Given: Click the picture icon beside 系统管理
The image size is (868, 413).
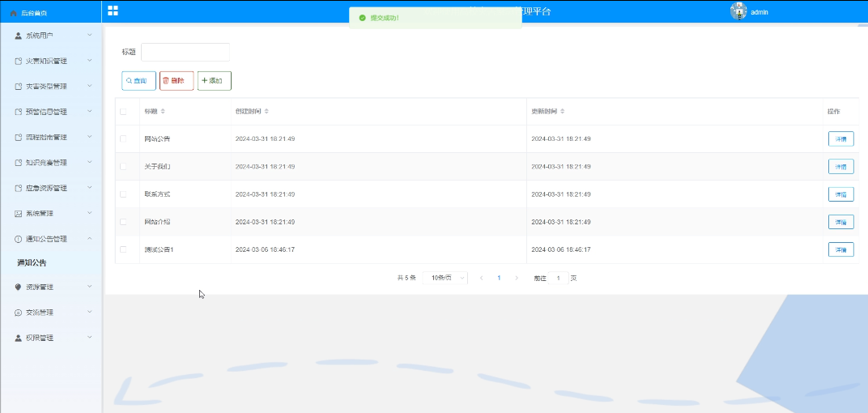Looking at the screenshot, I should tap(19, 213).
